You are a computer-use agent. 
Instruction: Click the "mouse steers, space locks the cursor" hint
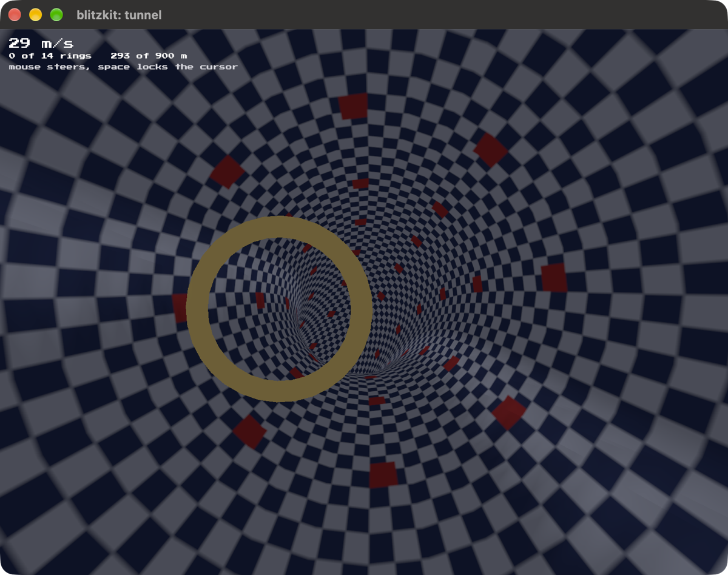pyautogui.click(x=123, y=67)
